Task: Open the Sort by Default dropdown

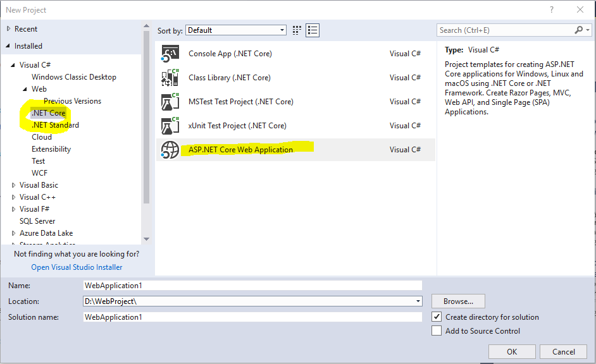Action: [236, 30]
